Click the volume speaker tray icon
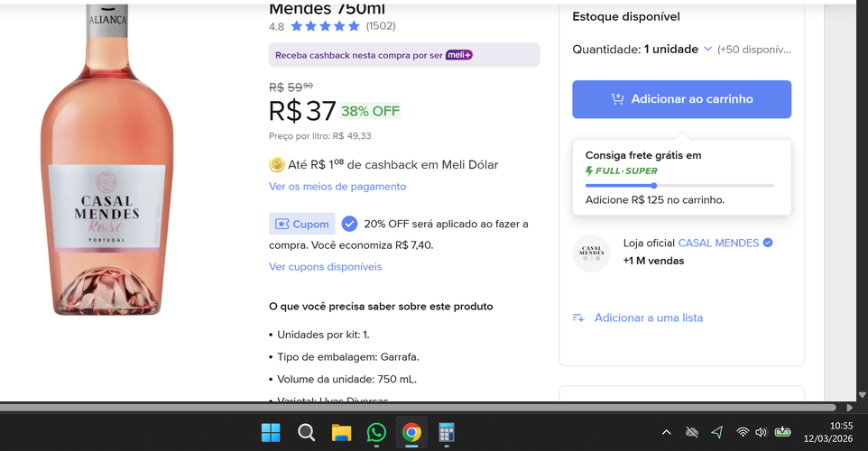Screen dimensions: 868x451 coord(762,432)
